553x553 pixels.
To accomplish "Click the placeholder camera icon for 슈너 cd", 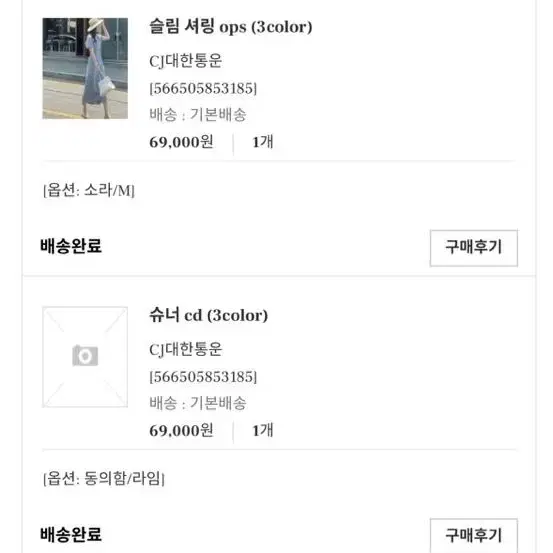I will point(85,356).
